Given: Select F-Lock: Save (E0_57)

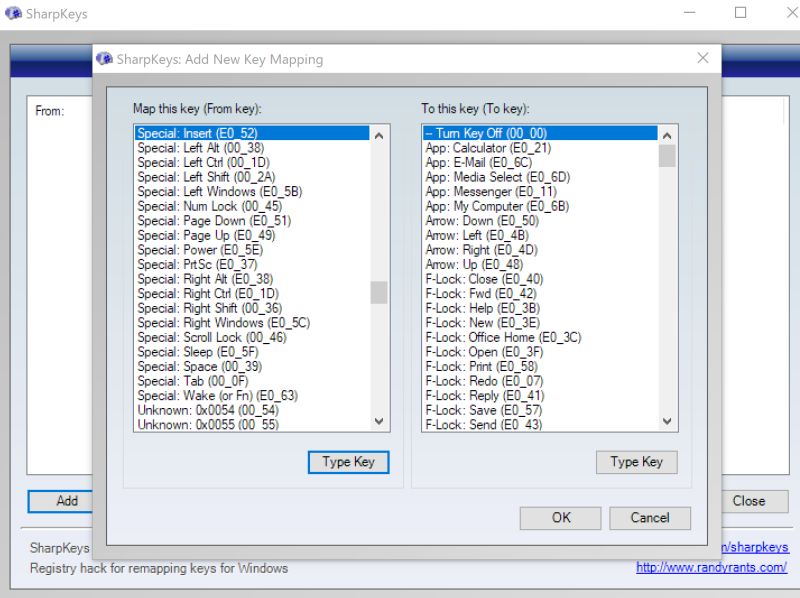Looking at the screenshot, I should point(540,410).
